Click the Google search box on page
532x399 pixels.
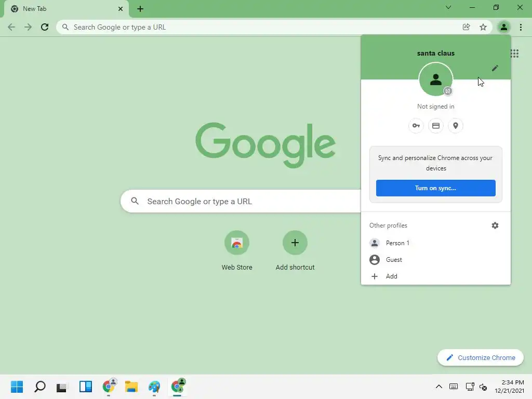(241, 201)
